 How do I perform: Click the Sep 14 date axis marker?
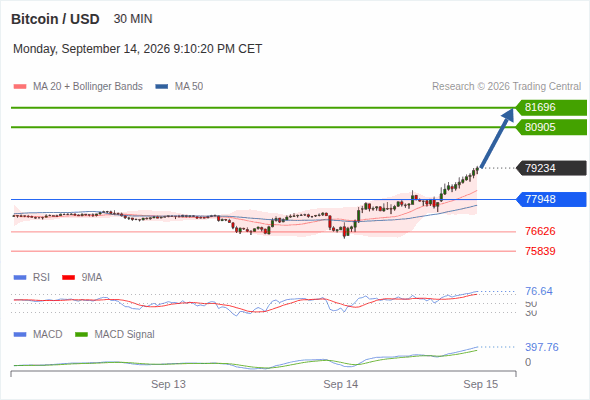(341, 384)
